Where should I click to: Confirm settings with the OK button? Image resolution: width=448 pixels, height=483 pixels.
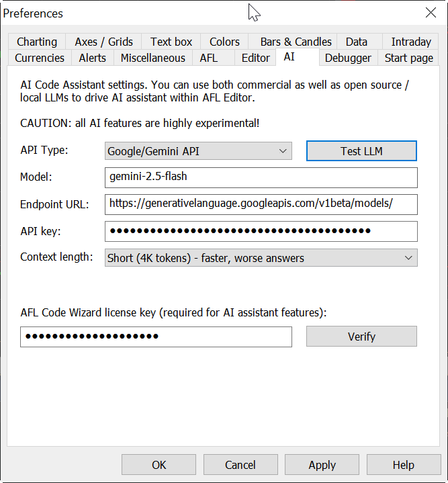(x=159, y=465)
